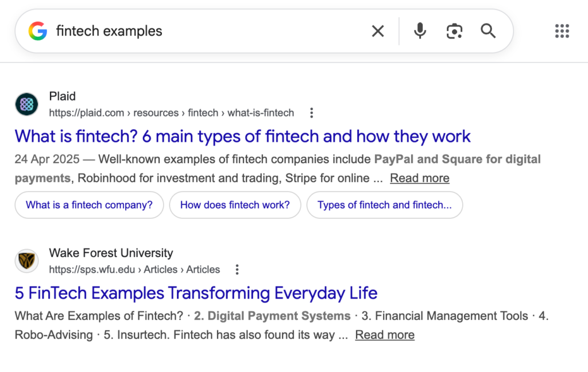The width and height of the screenshot is (588, 372).
Task: Open Google Lens image search
Action: click(454, 31)
